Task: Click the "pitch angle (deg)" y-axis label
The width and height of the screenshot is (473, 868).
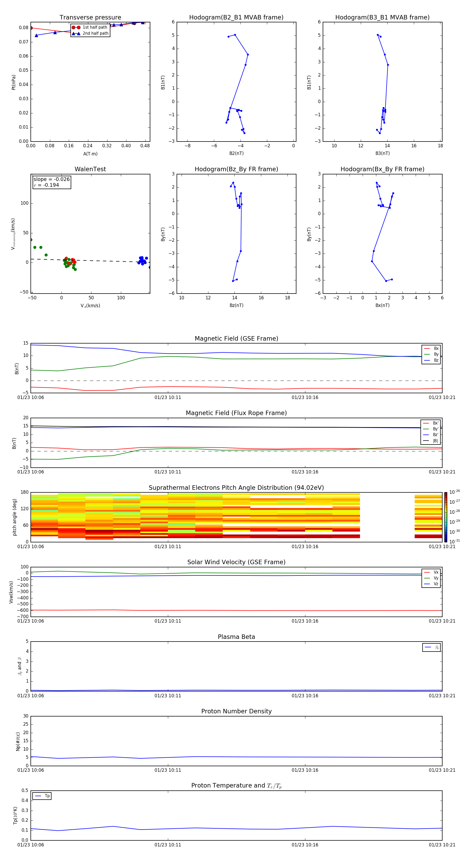Action: coord(14,517)
